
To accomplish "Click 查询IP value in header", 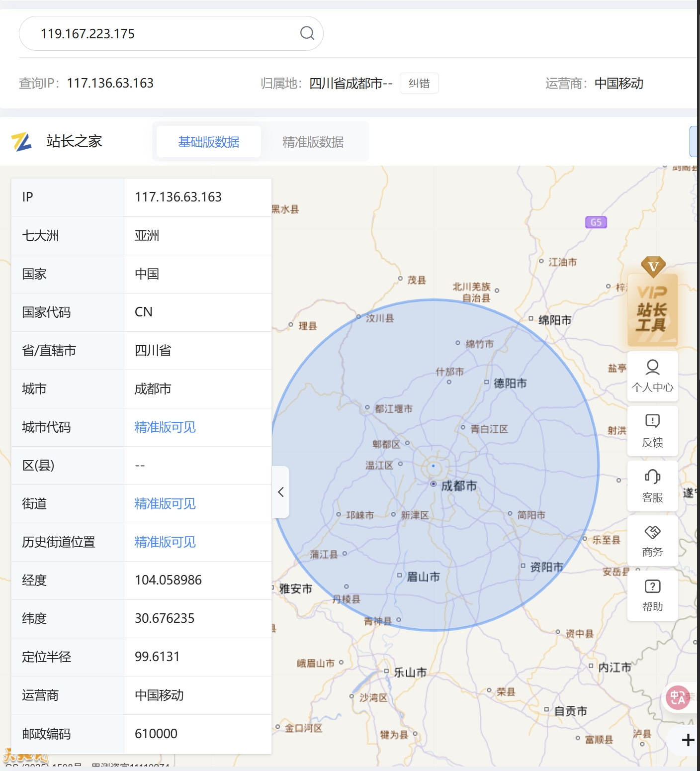I will pyautogui.click(x=110, y=83).
